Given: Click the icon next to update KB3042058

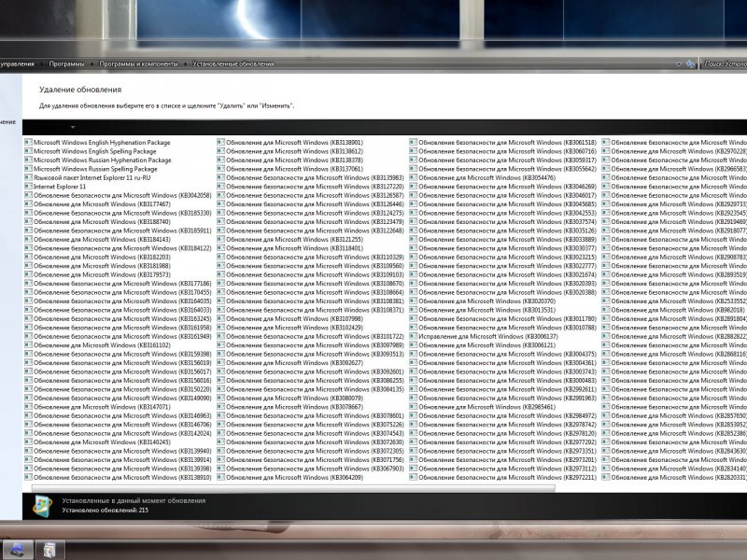Looking at the screenshot, I should click(x=29, y=195).
